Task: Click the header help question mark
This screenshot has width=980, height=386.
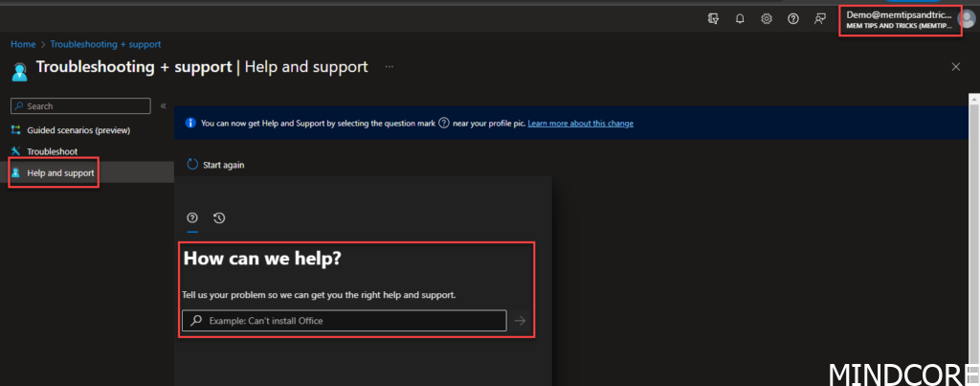Action: click(793, 19)
